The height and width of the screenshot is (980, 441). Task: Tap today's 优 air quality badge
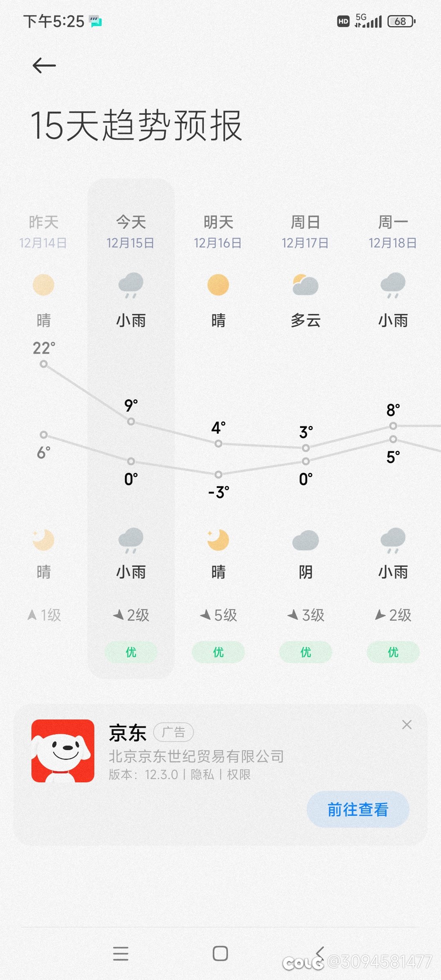coord(131,652)
